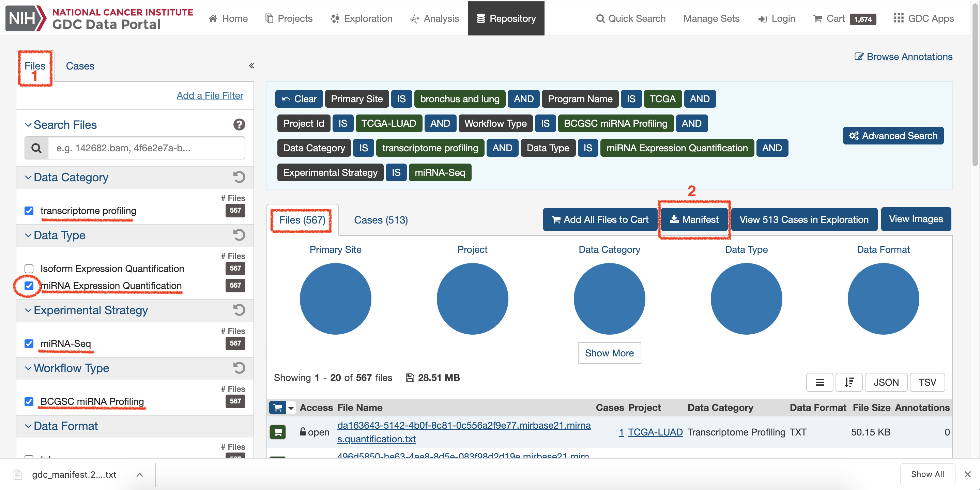Open the Projects menu

tap(289, 18)
